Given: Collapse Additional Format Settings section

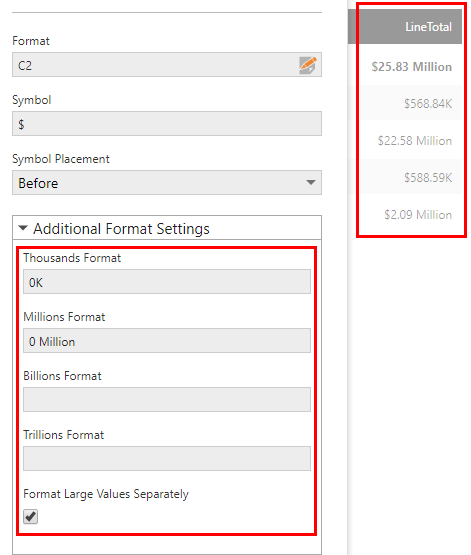Looking at the screenshot, I should pos(23,228).
